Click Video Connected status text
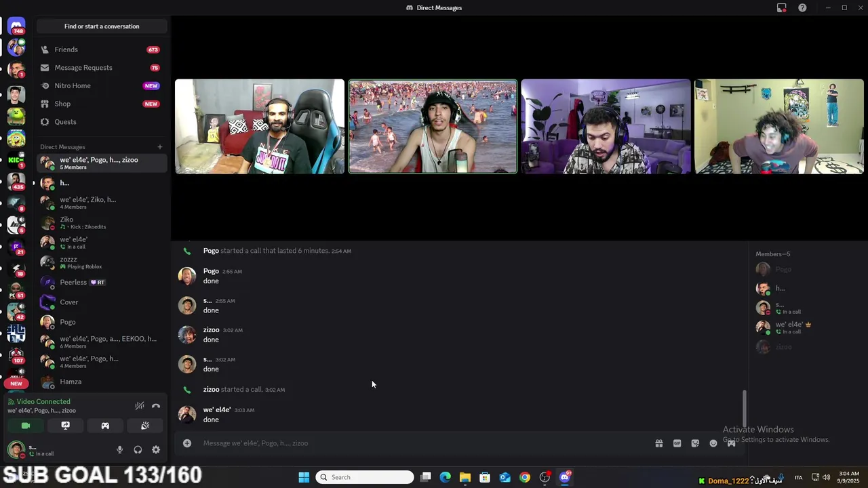Viewport: 868px width, 488px height. pos(43,402)
